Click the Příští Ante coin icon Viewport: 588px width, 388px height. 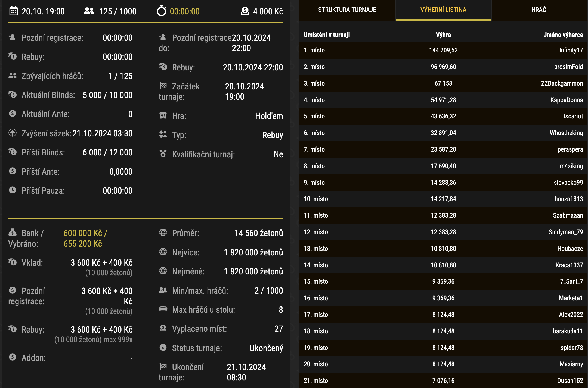pos(12,171)
